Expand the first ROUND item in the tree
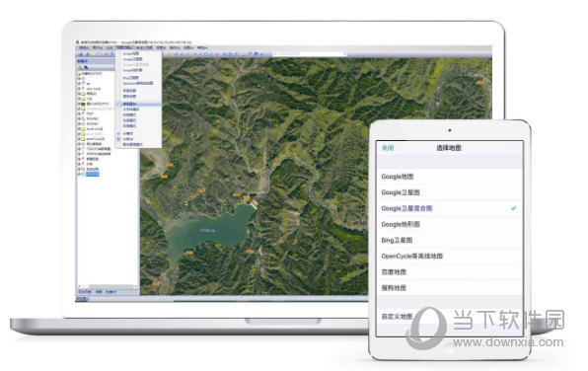Viewport: 588px width, 371px height. click(x=79, y=118)
